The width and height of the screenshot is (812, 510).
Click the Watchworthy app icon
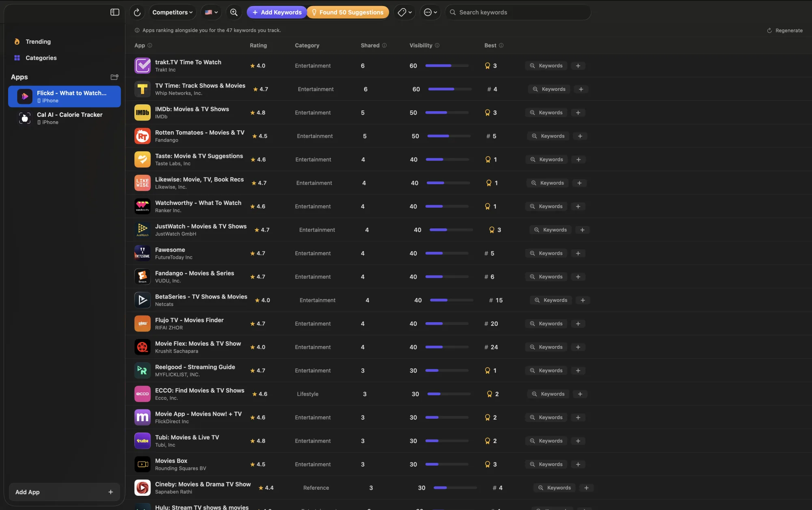[143, 206]
